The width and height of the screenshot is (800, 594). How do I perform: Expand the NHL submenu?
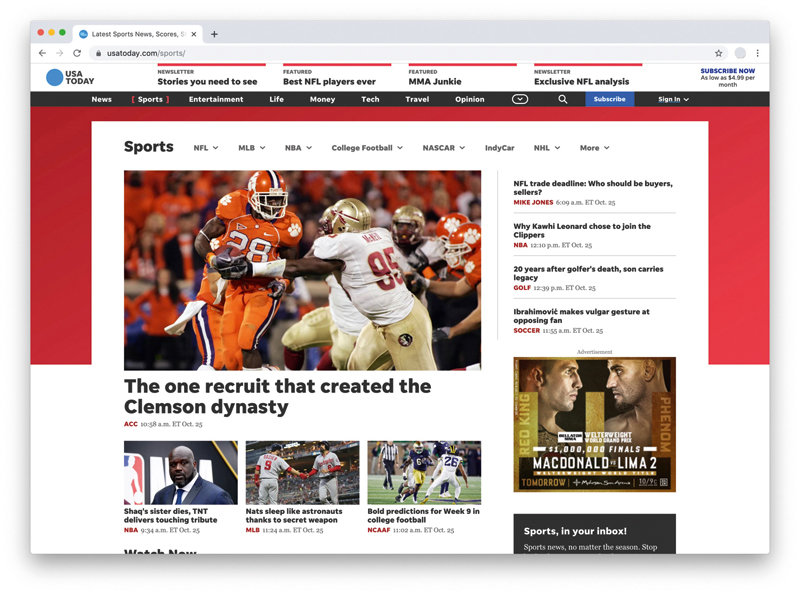[x=546, y=147]
